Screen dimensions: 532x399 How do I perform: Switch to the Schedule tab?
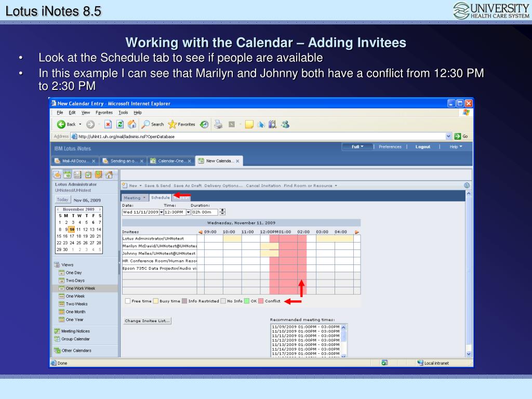[x=161, y=197]
